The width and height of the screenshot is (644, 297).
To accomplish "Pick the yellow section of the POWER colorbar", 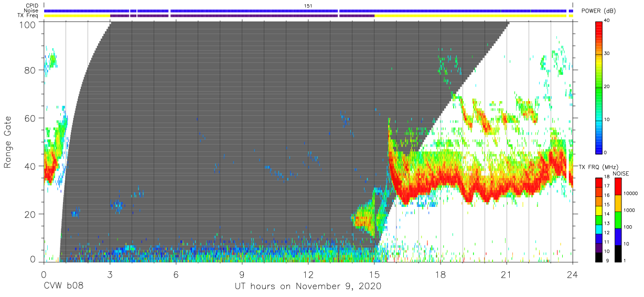I will [x=599, y=63].
